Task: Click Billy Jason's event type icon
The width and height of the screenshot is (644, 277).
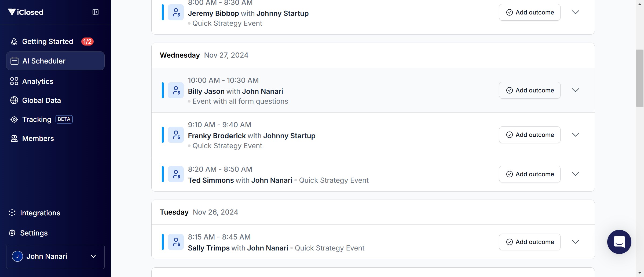Action: [x=176, y=90]
